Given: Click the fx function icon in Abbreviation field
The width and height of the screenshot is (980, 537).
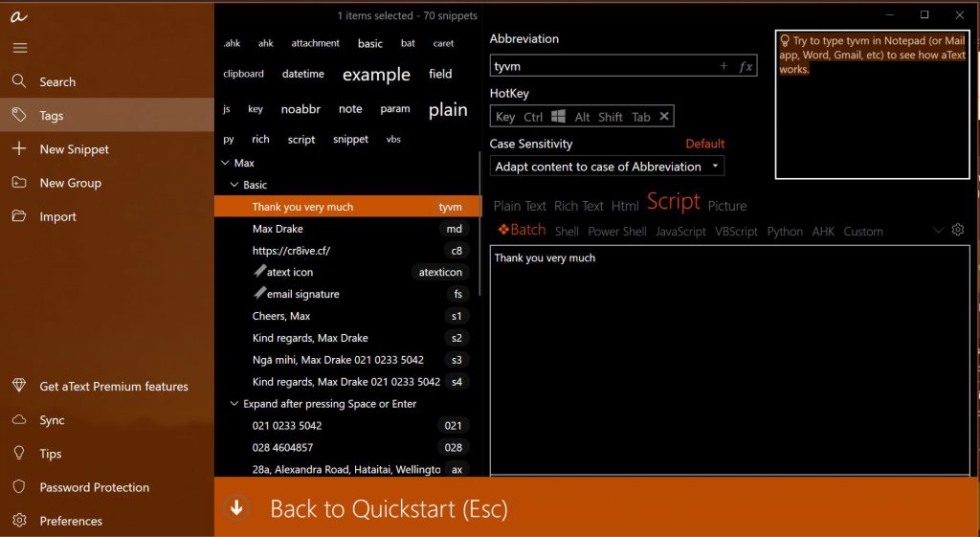Looking at the screenshot, I should coord(746,67).
